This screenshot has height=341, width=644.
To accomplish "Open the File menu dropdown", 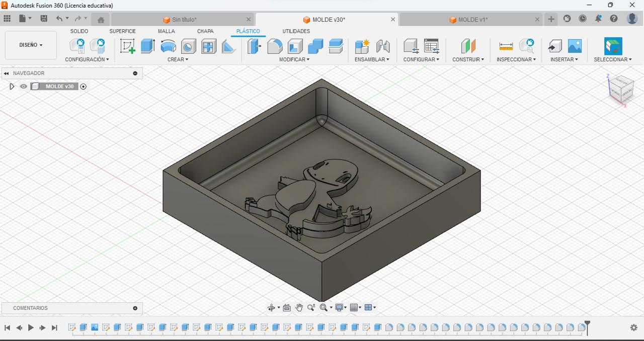I will [25, 19].
